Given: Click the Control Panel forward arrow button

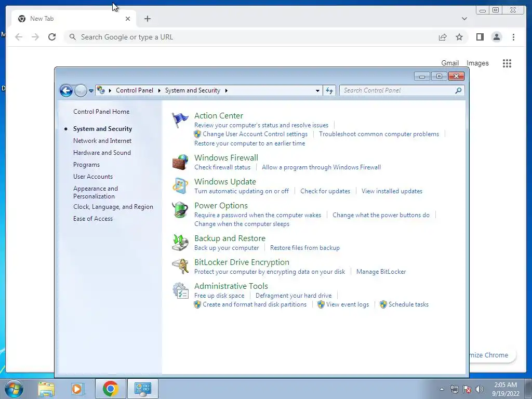Looking at the screenshot, I should pos(81,90).
